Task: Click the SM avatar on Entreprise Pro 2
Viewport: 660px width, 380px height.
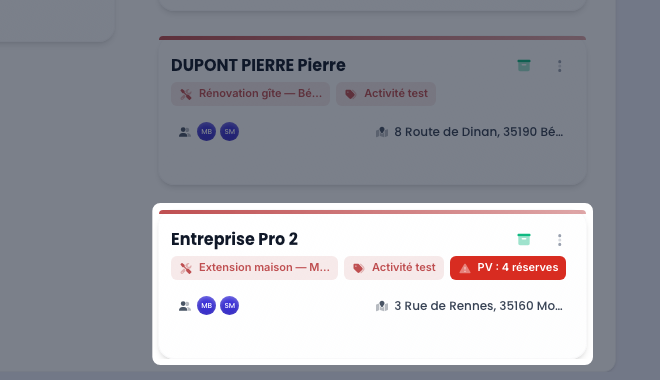Action: click(x=229, y=306)
